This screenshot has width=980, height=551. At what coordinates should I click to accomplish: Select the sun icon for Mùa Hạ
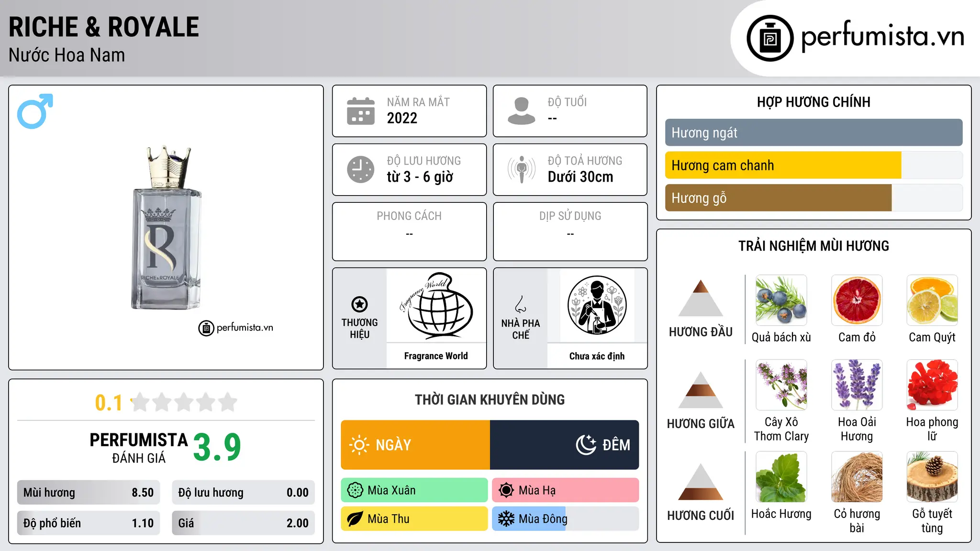click(506, 490)
